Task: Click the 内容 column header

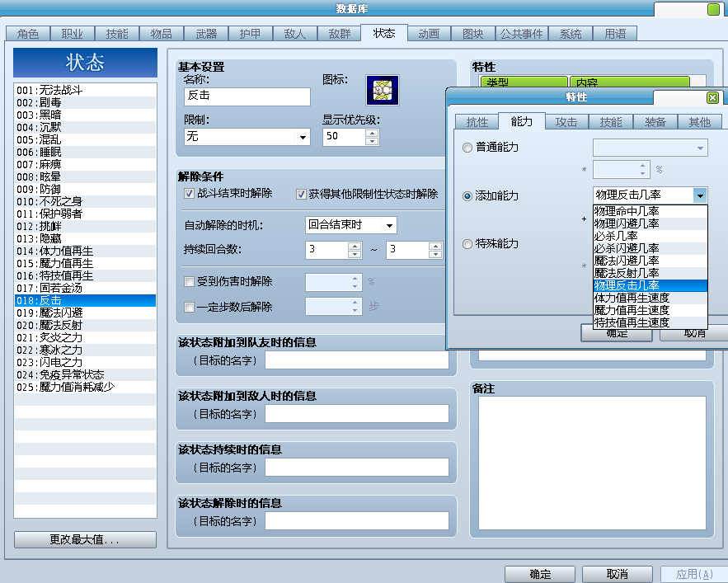Action: pyautogui.click(x=630, y=82)
